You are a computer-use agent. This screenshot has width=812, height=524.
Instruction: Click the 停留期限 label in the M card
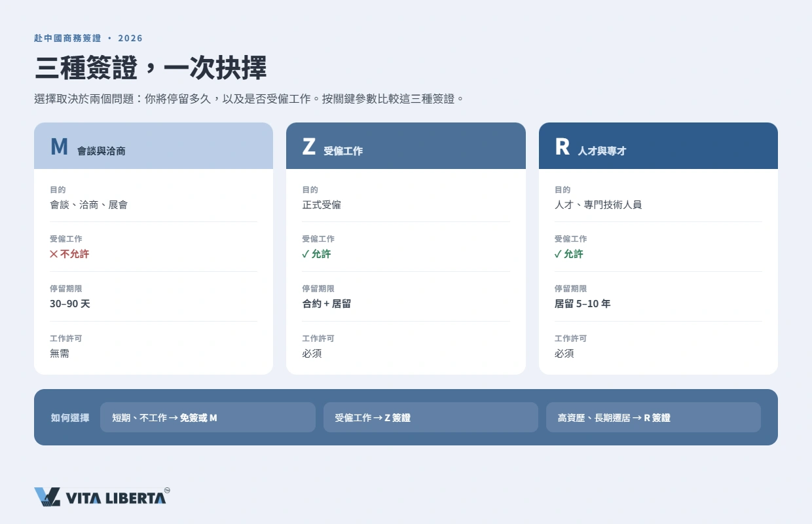[x=66, y=289]
